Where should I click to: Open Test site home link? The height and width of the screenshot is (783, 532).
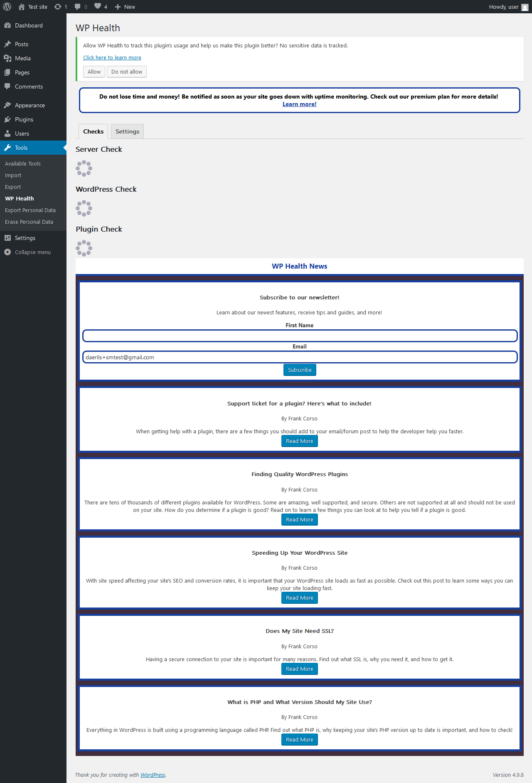(33, 7)
